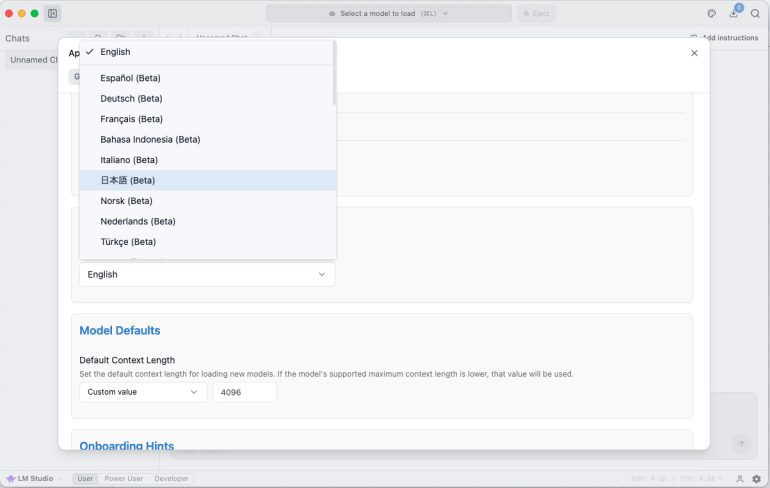Switch to Developer mode
The image size is (770, 488).
click(171, 479)
